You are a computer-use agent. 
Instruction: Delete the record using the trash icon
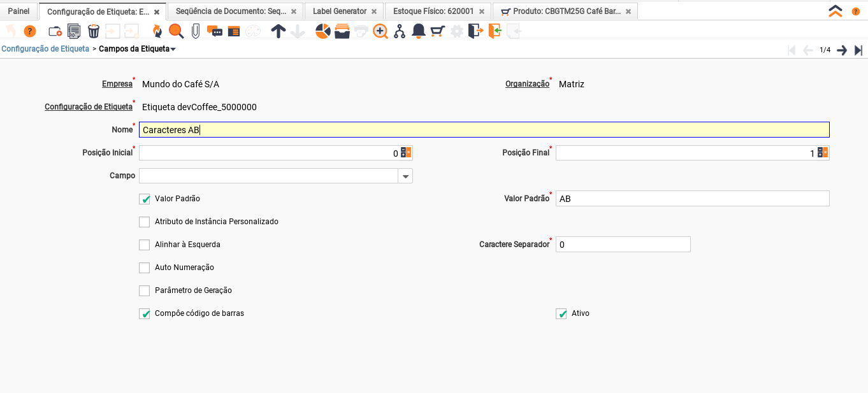(x=94, y=31)
